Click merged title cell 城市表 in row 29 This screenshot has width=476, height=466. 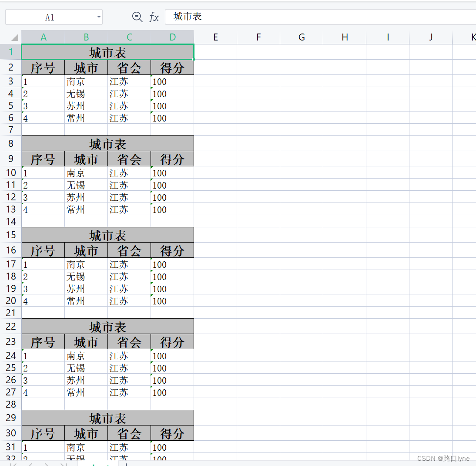point(108,418)
